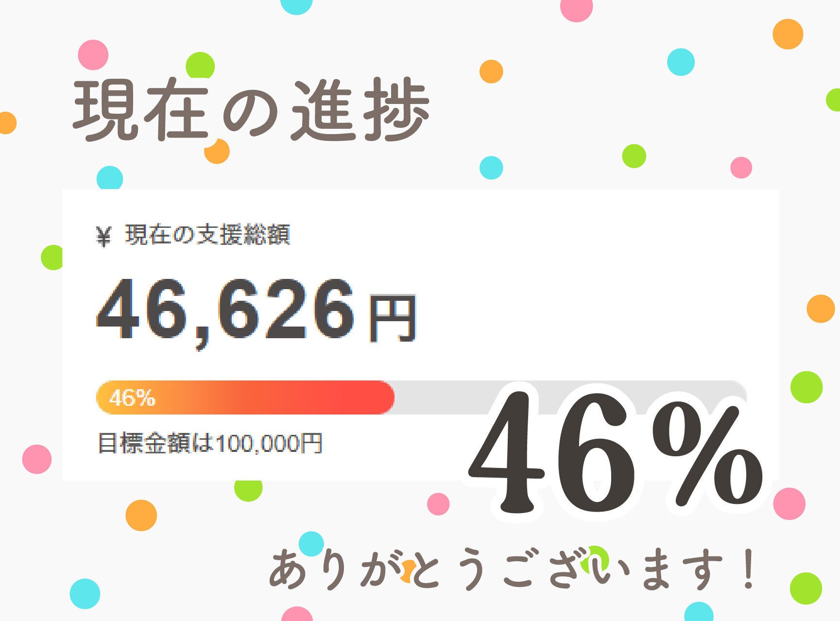
Task: Click the large black 46% text
Action: [x=615, y=454]
